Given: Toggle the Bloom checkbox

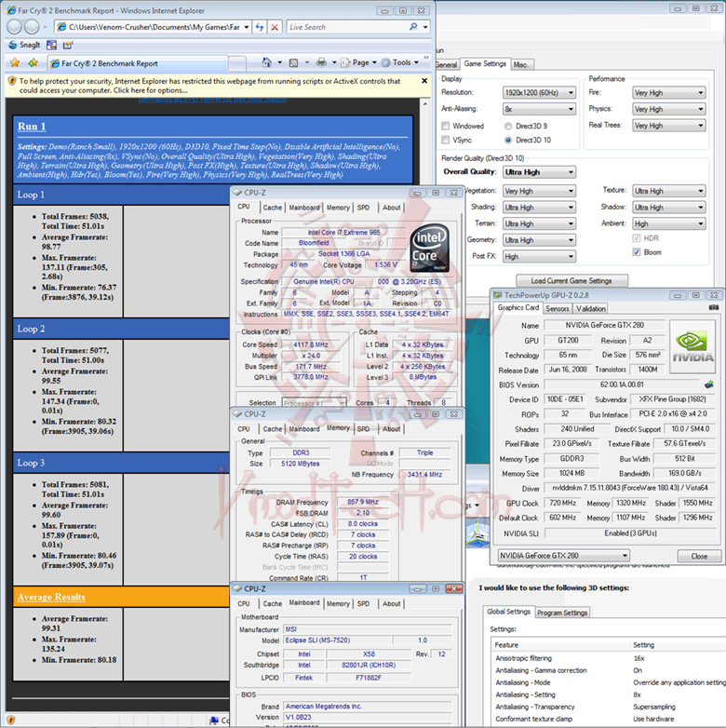Looking at the screenshot, I should 637,252.
